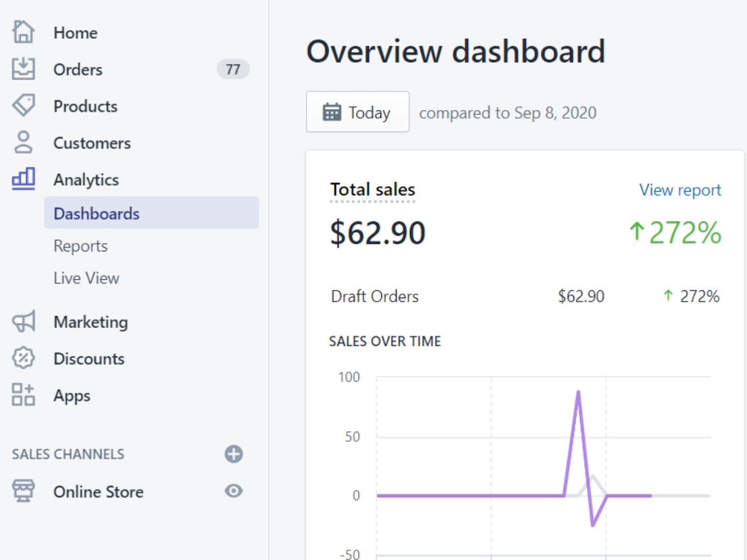Open Discounts via the percent badge icon
This screenshot has width=747, height=560.
click(x=23, y=358)
